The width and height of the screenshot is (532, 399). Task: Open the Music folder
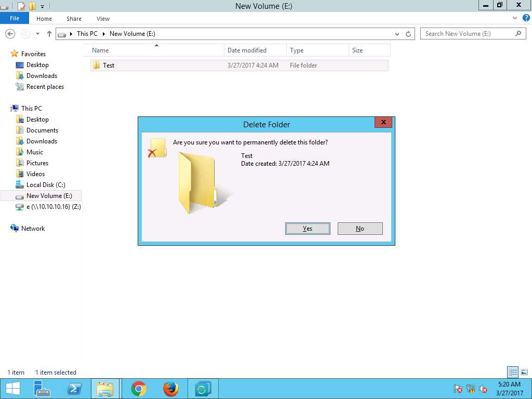(35, 152)
